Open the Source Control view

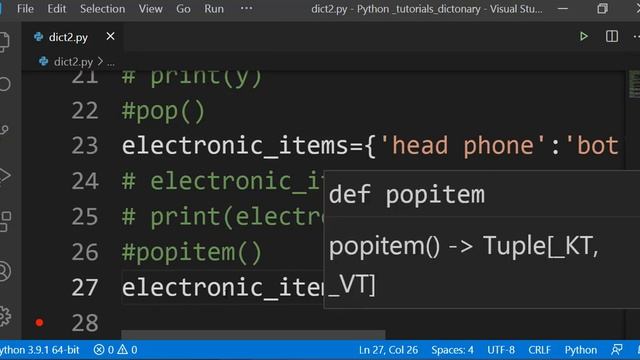click(x=4, y=130)
